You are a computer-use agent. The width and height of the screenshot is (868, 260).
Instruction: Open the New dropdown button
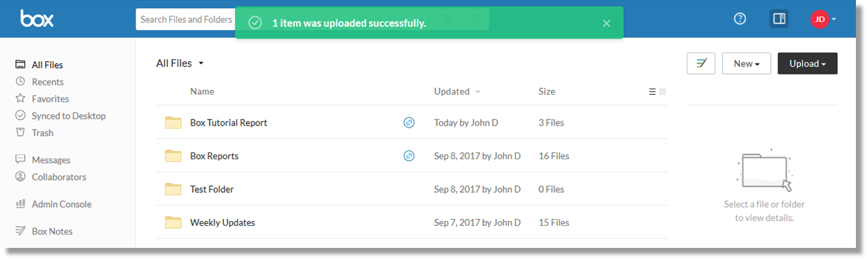746,63
